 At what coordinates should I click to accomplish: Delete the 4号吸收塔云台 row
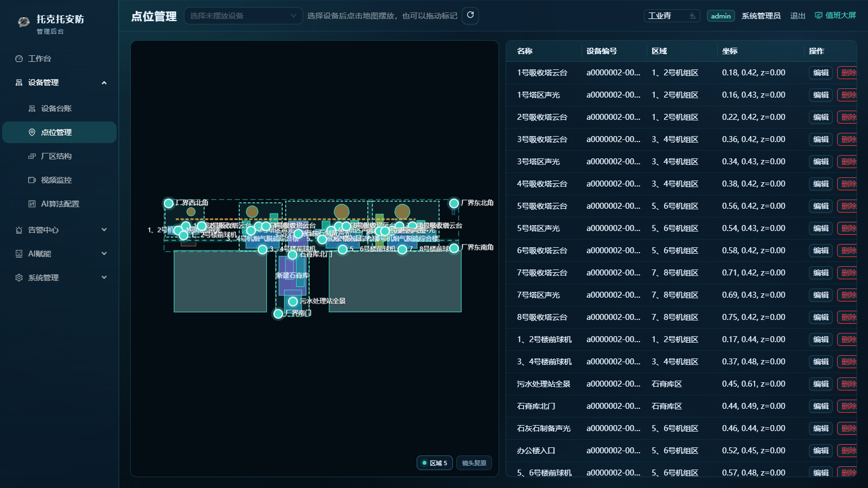(847, 184)
